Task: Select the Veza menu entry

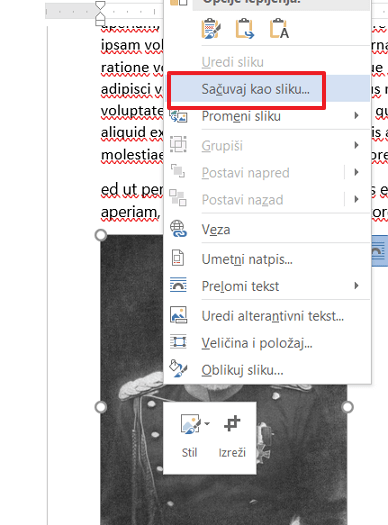Action: 268,229
